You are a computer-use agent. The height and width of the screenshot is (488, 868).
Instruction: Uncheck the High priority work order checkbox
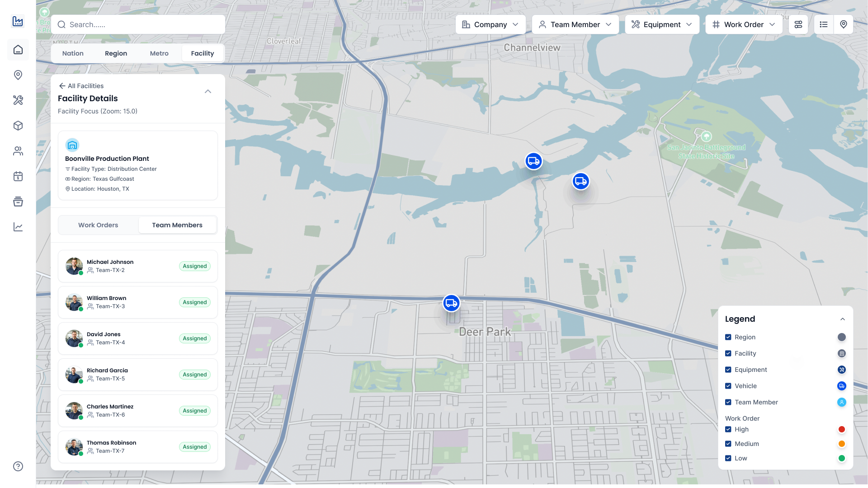728,429
